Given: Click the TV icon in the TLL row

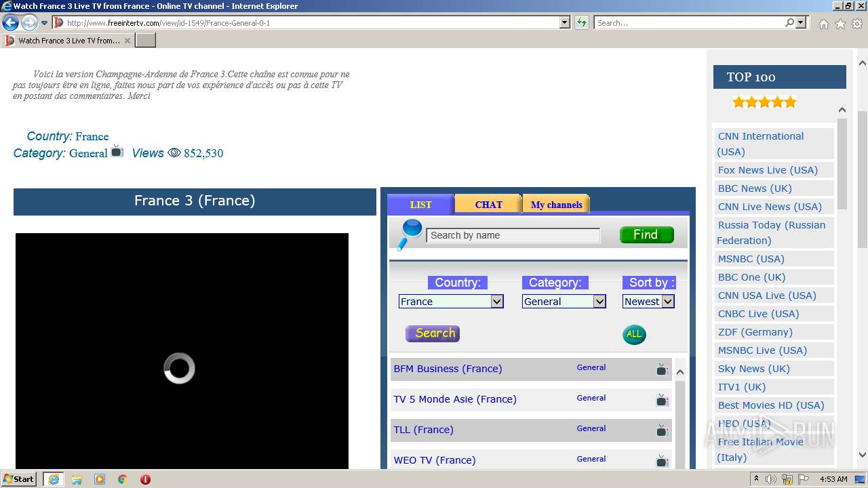Looking at the screenshot, I should (662, 430).
